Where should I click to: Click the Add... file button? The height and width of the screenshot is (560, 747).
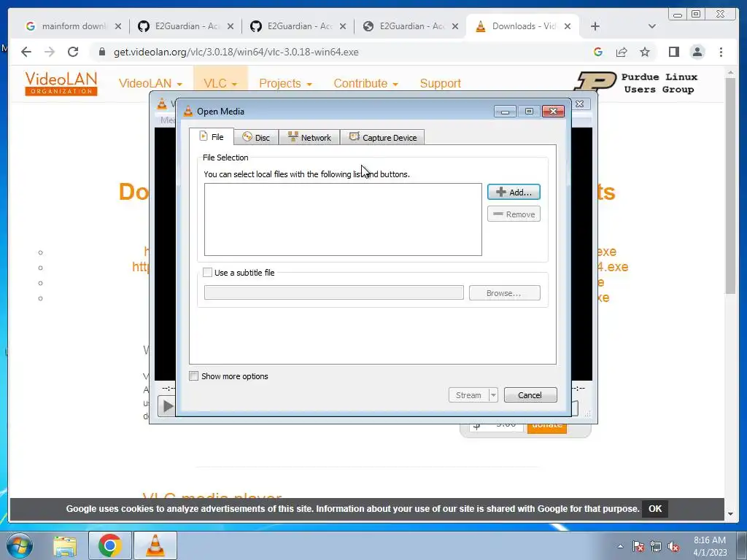pos(514,192)
